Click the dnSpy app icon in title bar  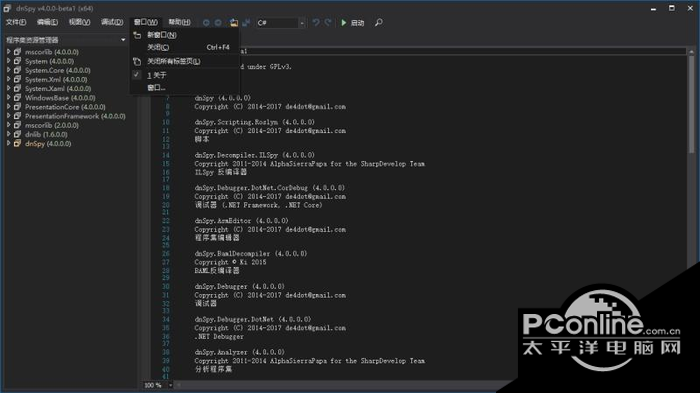click(x=7, y=8)
